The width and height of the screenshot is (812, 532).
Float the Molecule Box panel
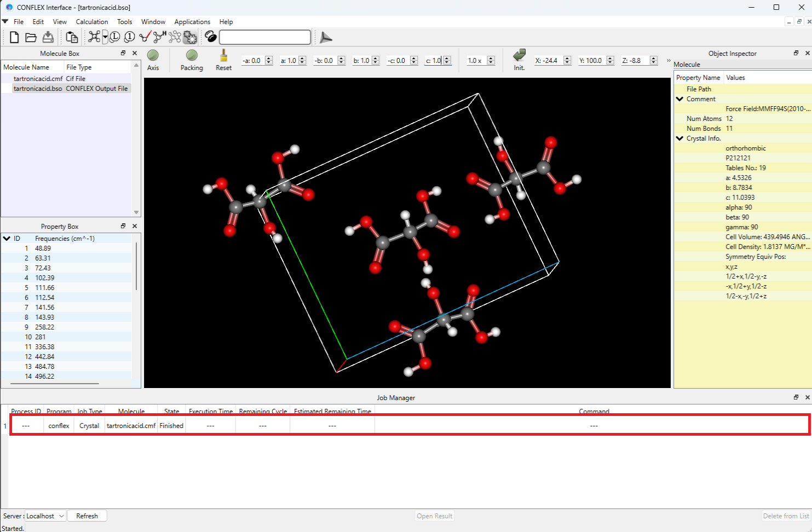[123, 53]
